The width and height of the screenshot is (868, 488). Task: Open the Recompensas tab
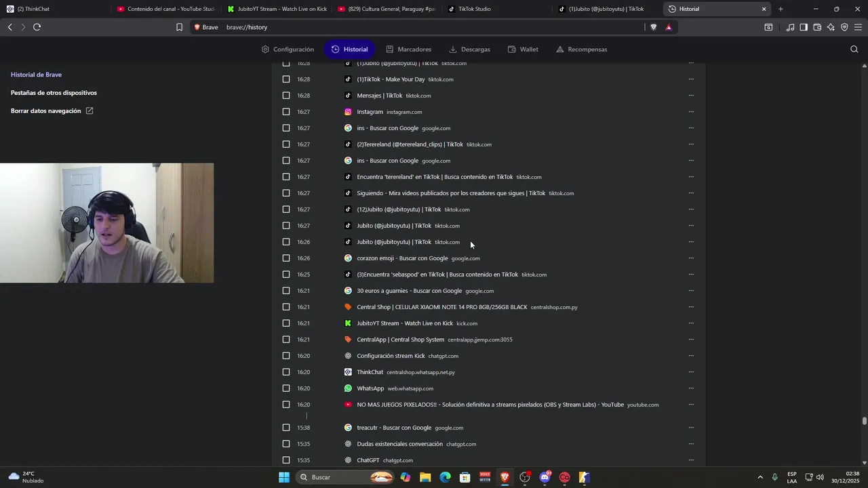tap(581, 49)
